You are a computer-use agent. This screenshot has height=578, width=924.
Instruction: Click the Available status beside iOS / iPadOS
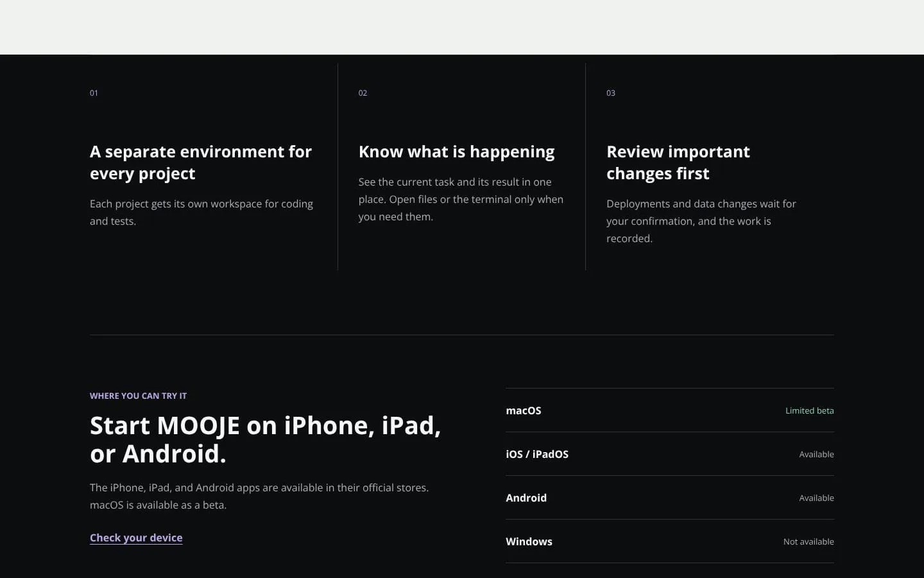tap(816, 454)
